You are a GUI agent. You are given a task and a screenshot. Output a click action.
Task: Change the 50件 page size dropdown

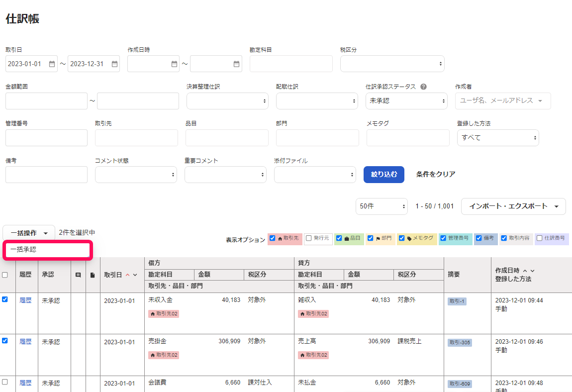click(x=381, y=206)
